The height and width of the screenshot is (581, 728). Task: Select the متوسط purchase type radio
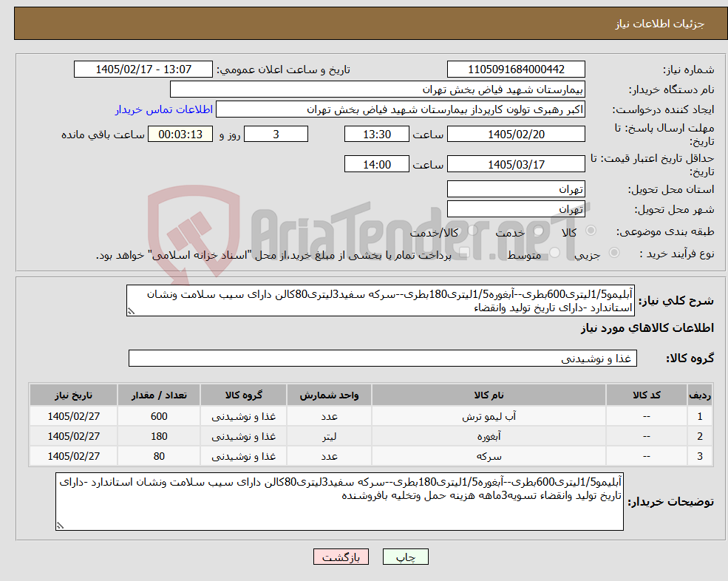554,253
